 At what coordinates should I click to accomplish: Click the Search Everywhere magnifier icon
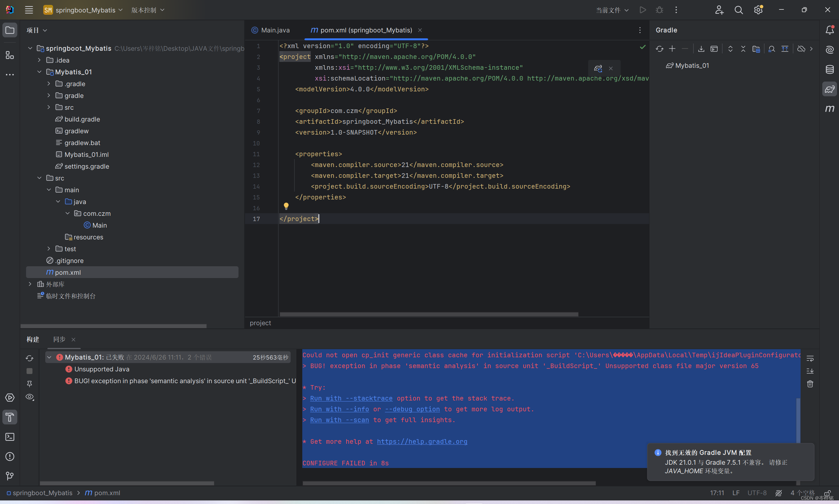[738, 10]
